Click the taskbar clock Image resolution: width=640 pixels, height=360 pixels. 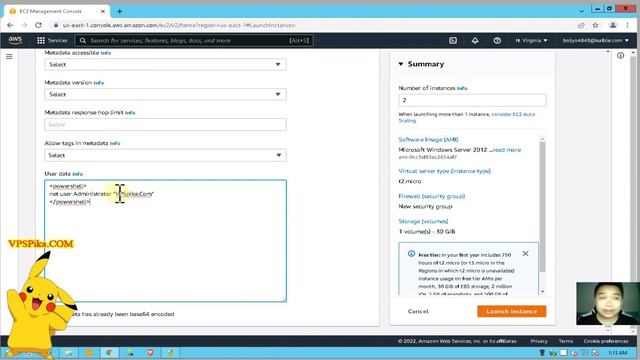[x=617, y=353]
